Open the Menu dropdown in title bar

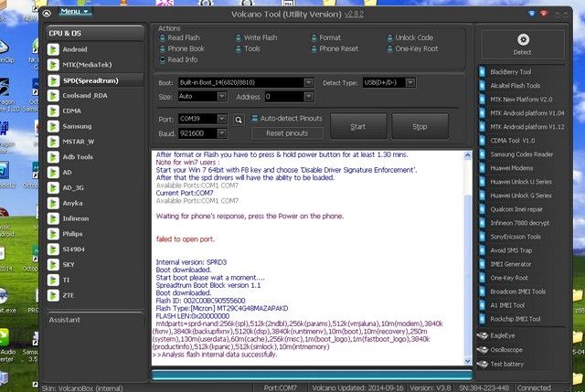click(75, 12)
